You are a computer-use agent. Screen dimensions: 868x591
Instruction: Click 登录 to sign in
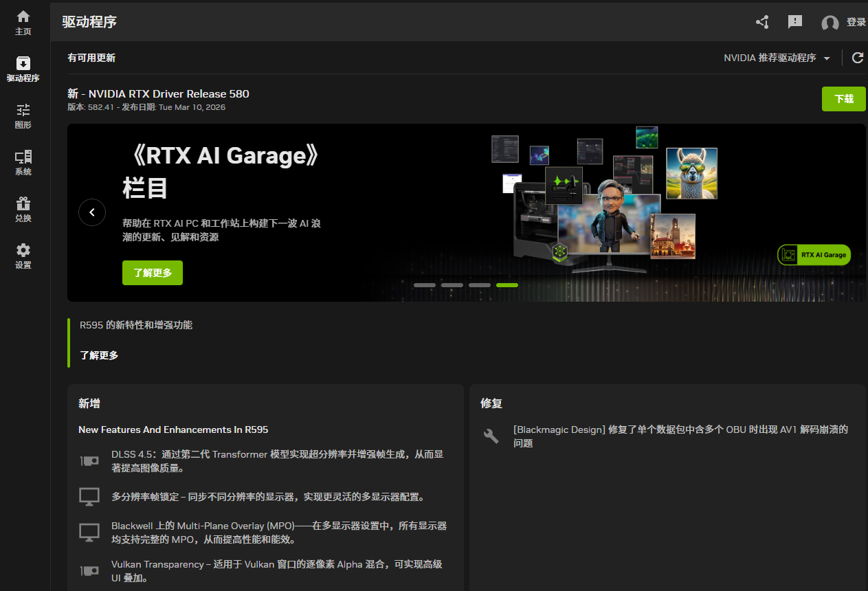[856, 22]
